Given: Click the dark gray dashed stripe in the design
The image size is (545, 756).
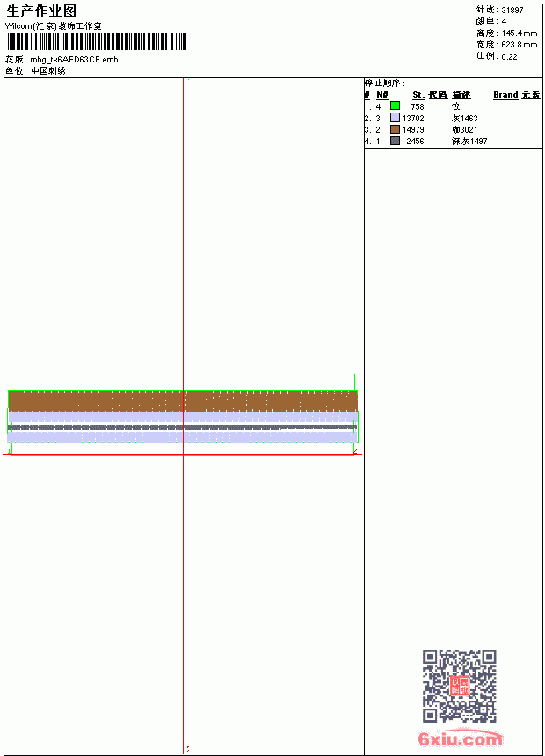Looking at the screenshot, I should click(182, 427).
